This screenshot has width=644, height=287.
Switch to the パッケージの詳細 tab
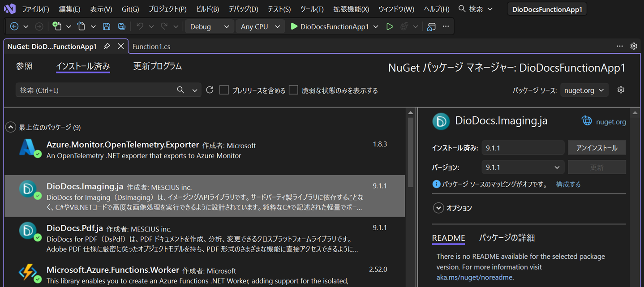507,238
